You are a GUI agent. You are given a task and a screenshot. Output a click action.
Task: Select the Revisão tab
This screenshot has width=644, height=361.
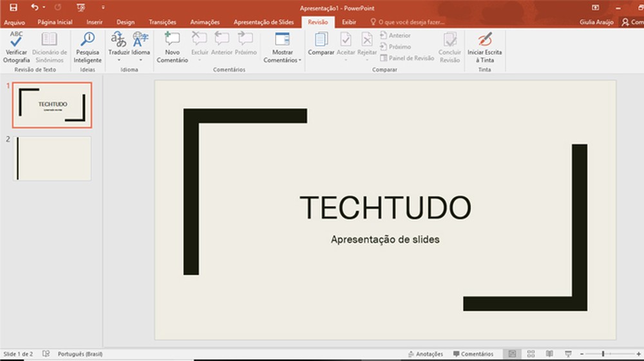(x=318, y=22)
